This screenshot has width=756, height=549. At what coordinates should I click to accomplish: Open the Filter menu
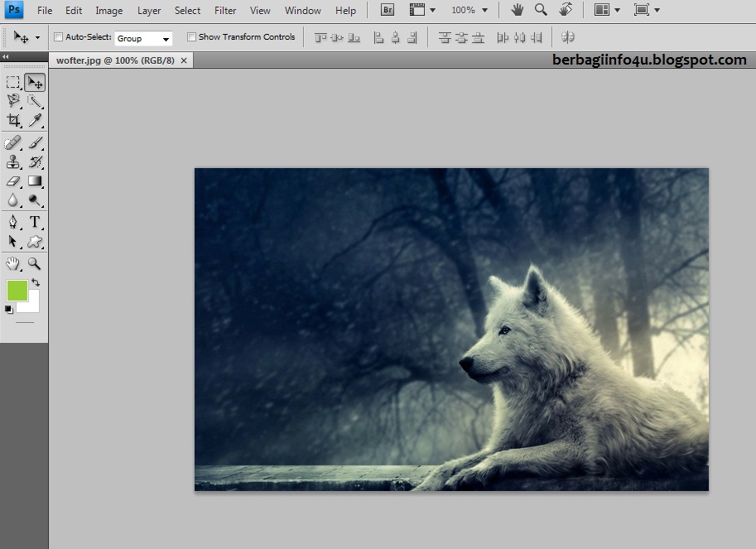[225, 10]
